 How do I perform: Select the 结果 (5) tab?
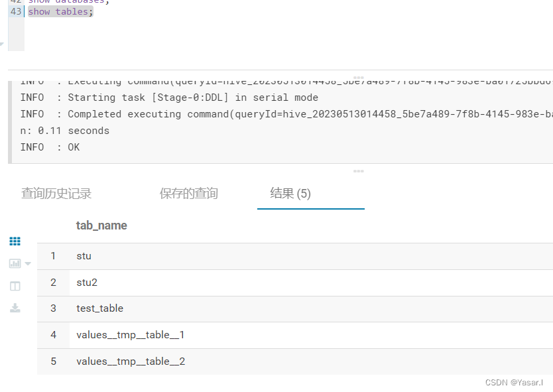click(x=290, y=194)
